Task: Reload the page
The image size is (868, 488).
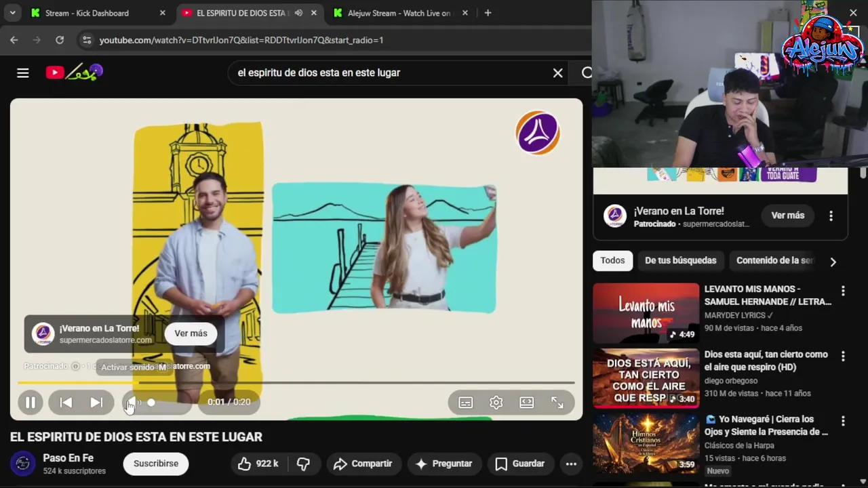Action: (x=60, y=40)
